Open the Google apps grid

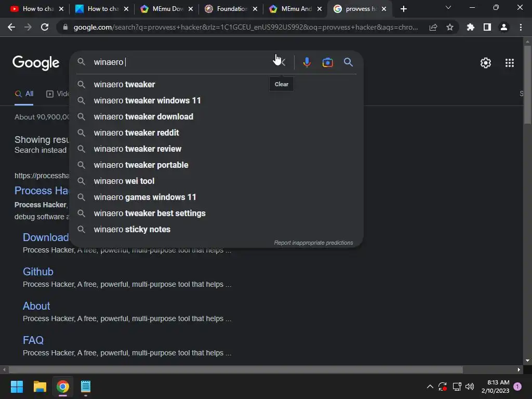pyautogui.click(x=509, y=63)
